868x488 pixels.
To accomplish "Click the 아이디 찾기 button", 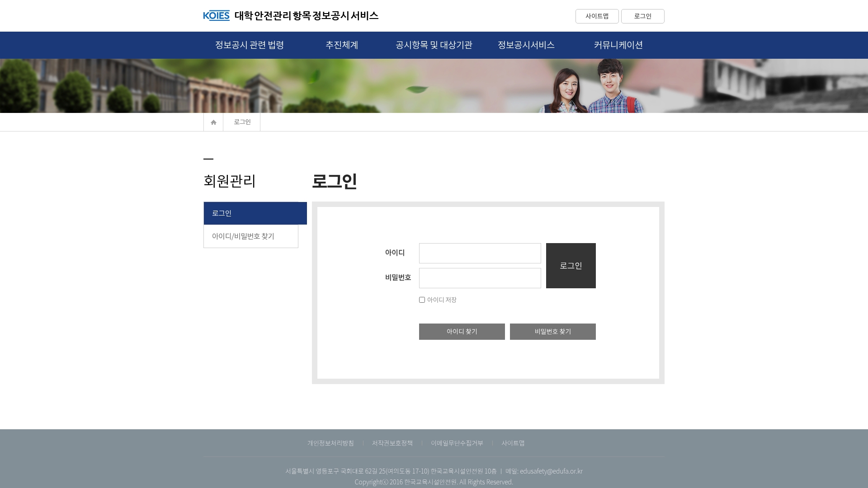I will 462,332.
